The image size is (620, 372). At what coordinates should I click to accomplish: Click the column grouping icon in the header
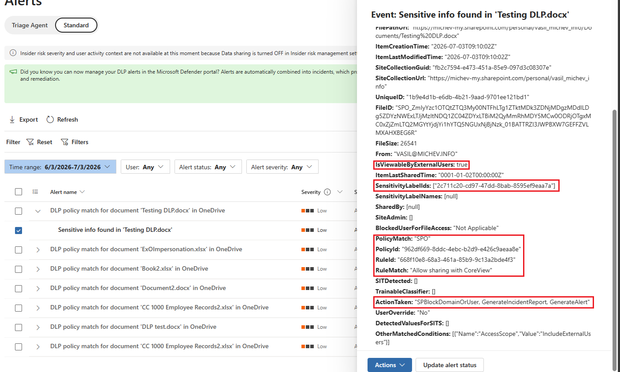(35, 192)
